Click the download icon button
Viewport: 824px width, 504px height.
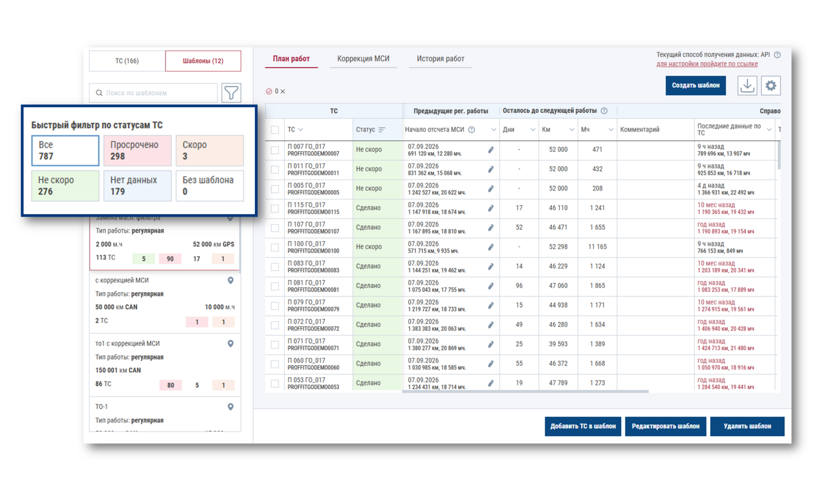coord(747,86)
